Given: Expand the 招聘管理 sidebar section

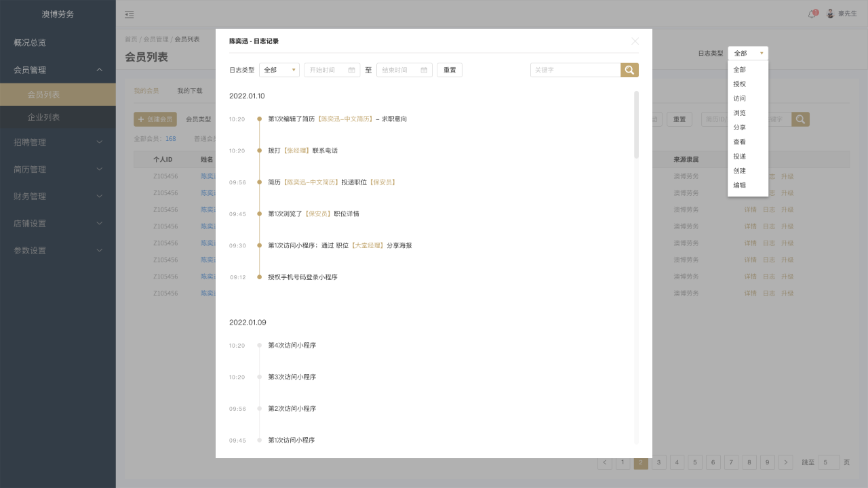Looking at the screenshot, I should click(x=58, y=142).
